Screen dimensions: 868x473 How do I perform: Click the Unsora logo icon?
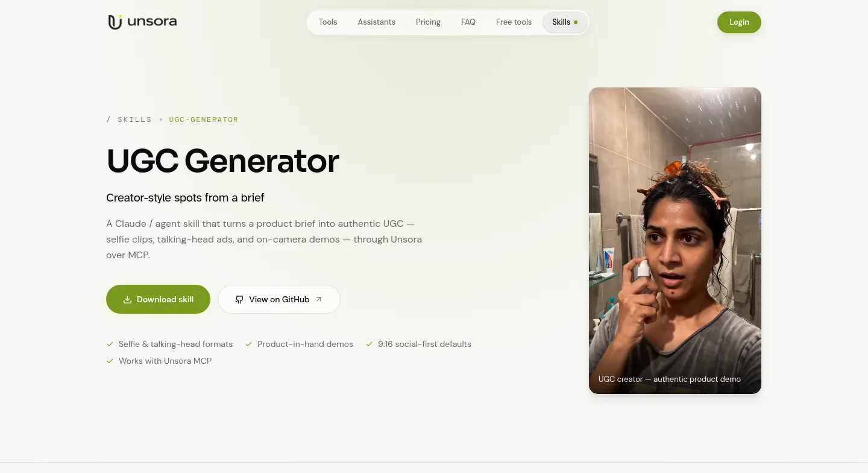coord(115,22)
